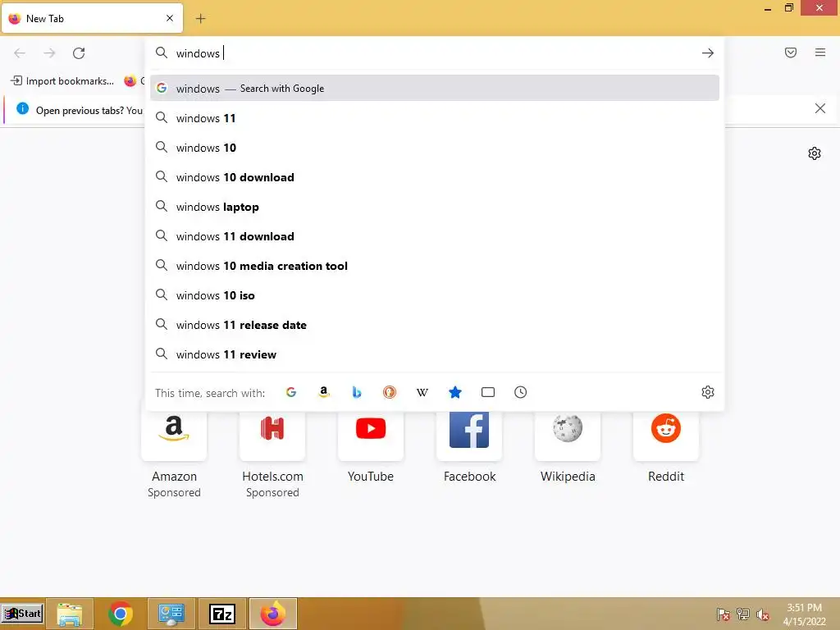Launch Google Chrome from the taskbar
The height and width of the screenshot is (630, 840).
[x=120, y=614]
